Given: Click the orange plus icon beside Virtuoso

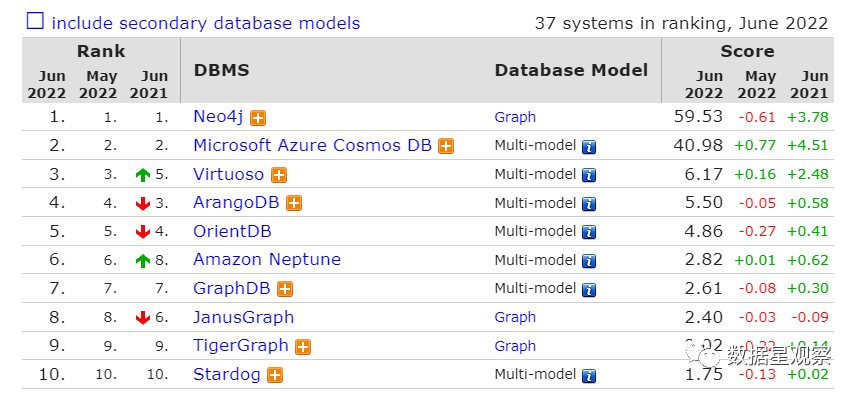Looking at the screenshot, I should 279,175.
